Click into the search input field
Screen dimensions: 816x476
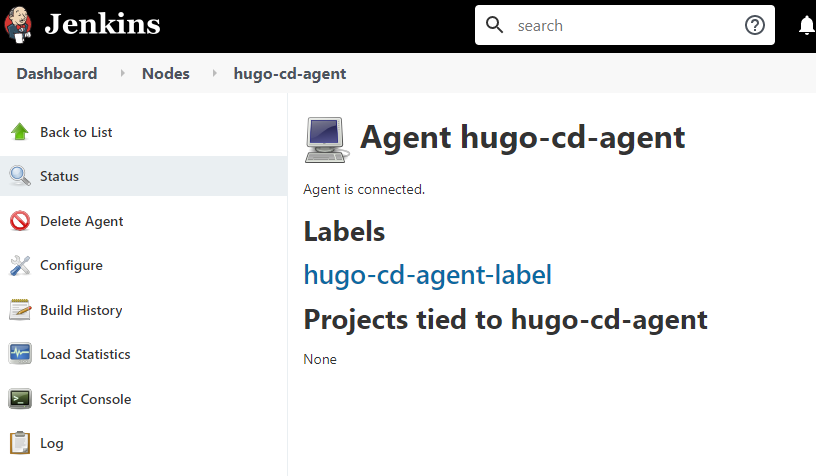point(624,25)
